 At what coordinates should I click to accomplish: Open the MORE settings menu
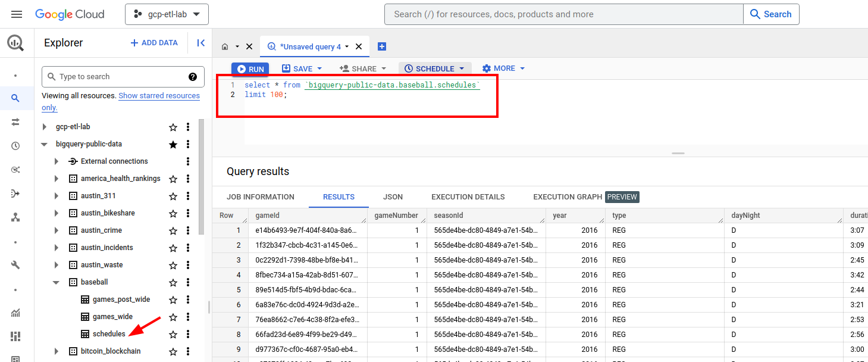503,68
